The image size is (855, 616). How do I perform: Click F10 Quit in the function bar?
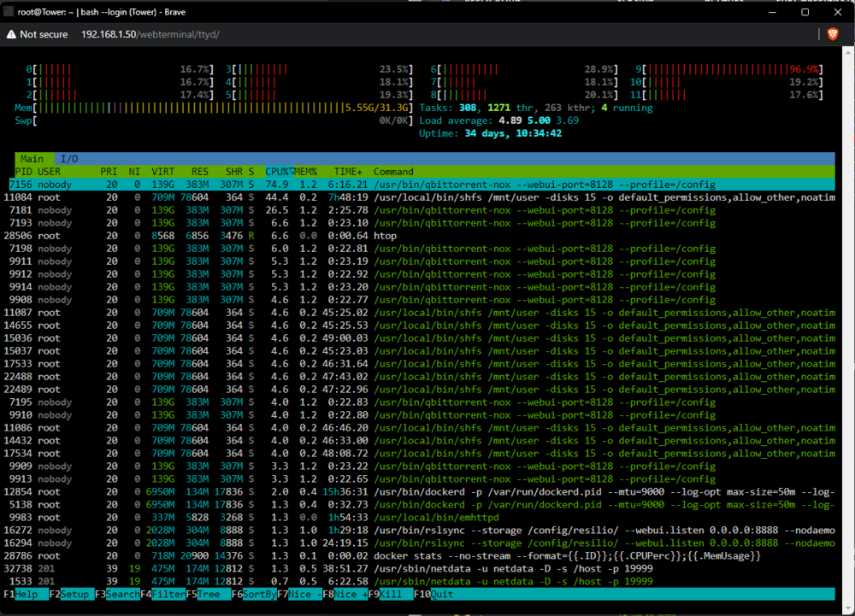tap(434, 595)
